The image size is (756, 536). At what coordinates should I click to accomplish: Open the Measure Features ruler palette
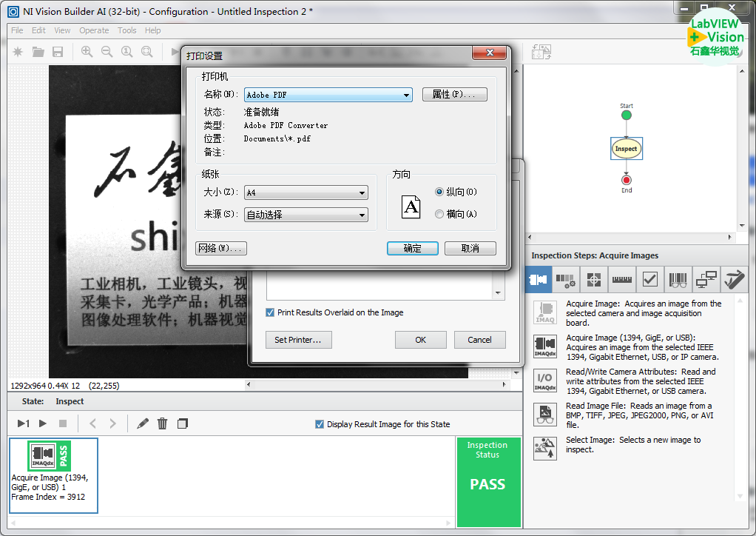[x=621, y=280]
